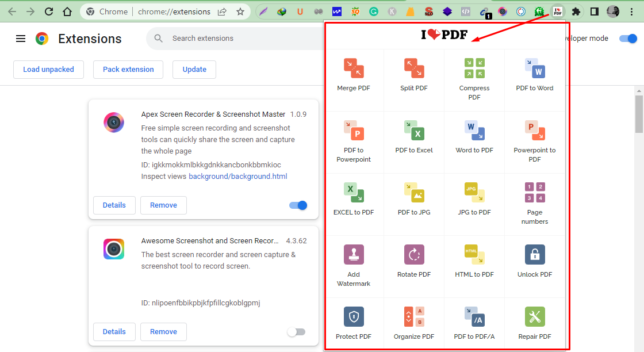
Task: Open the Organize PDF tool
Action: click(x=414, y=323)
